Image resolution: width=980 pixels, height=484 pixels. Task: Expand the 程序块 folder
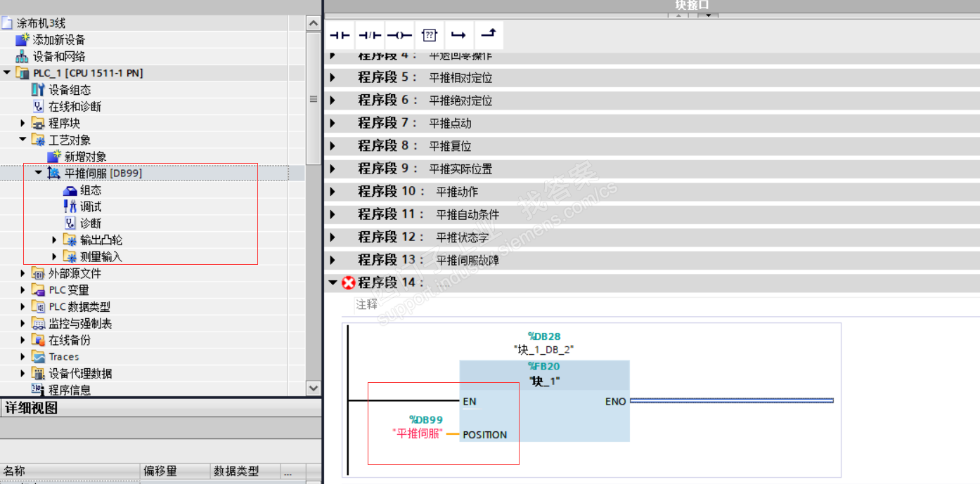click(x=22, y=123)
